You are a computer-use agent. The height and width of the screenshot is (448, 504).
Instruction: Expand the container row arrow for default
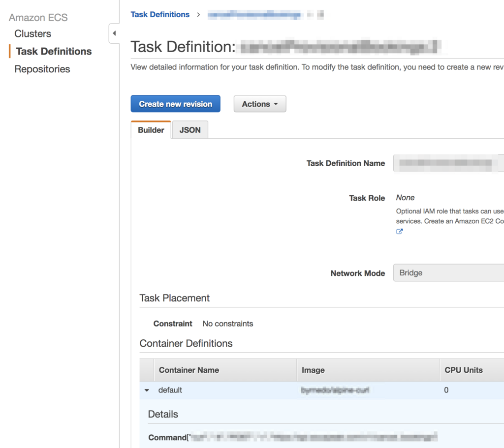tap(146, 390)
